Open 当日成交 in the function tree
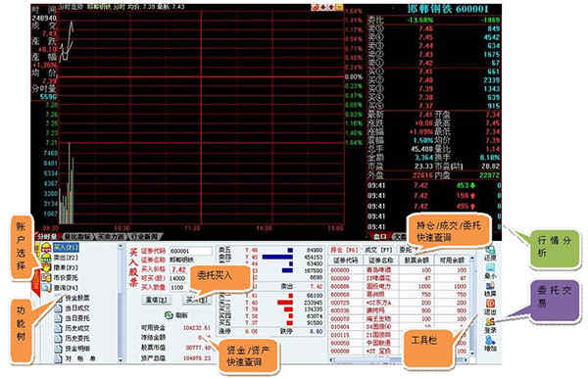 pos(77,308)
